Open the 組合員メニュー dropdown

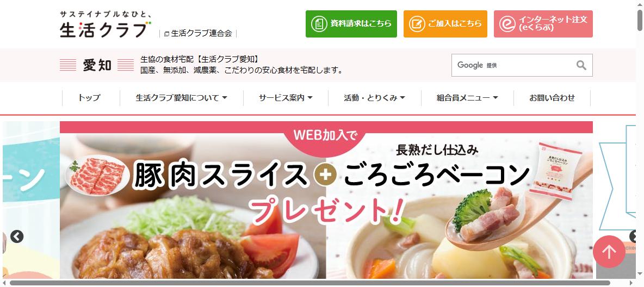[467, 98]
